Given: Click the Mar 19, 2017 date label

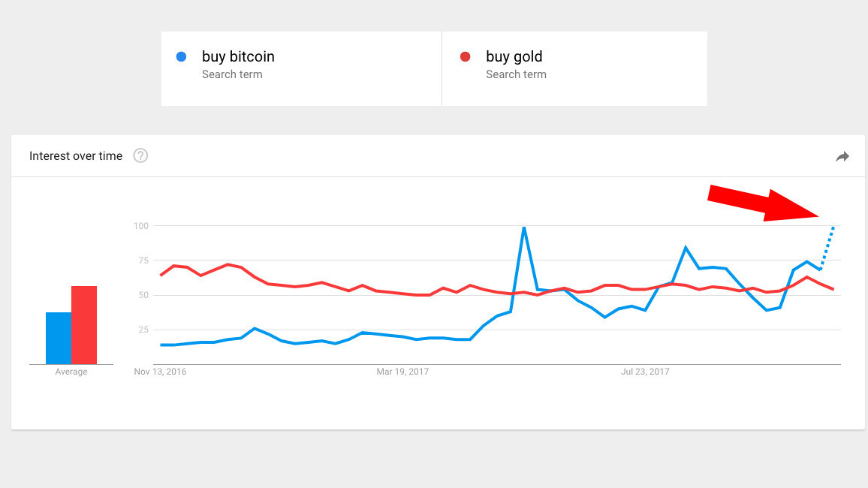Looking at the screenshot, I should point(402,372).
